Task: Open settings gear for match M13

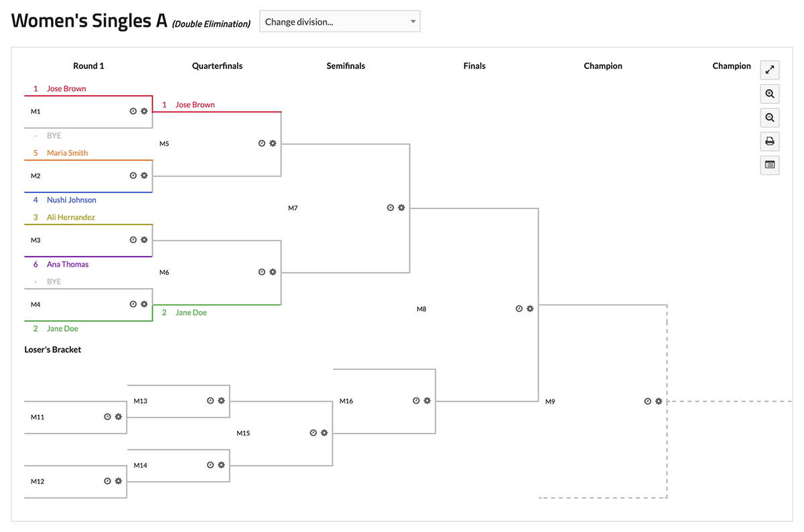Action: pos(221,401)
